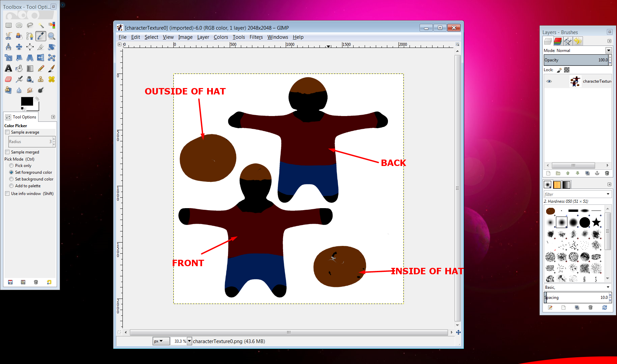The width and height of the screenshot is (617, 364).
Task: Open the Select menu
Action: pyautogui.click(x=151, y=37)
